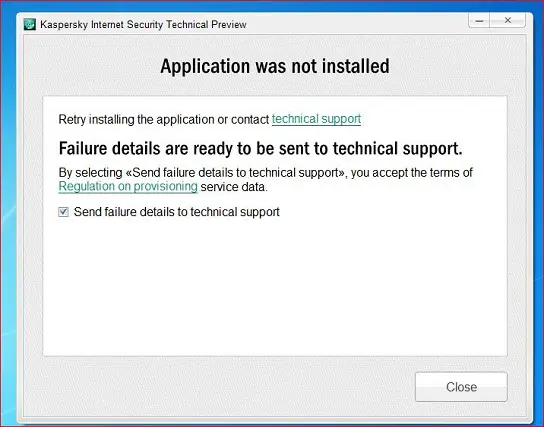Close the window using the X icon
Screen dimensions: 544x427
pyautogui.click(x=508, y=21)
